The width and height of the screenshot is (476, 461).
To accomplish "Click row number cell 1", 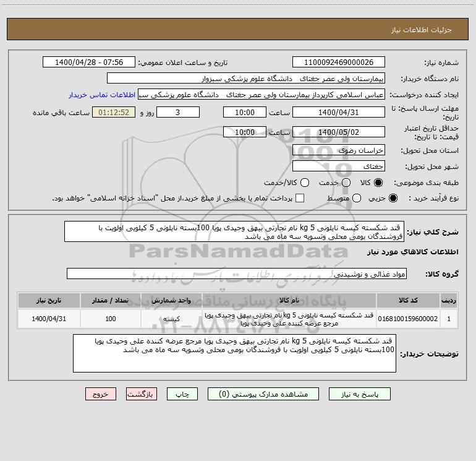I will (x=449, y=319).
